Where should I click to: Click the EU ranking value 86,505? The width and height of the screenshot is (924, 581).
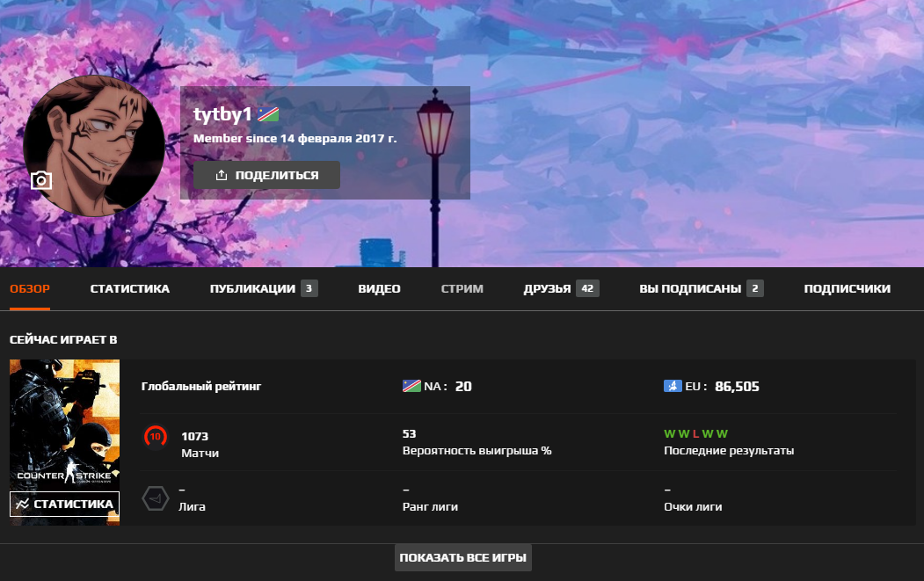(x=737, y=387)
